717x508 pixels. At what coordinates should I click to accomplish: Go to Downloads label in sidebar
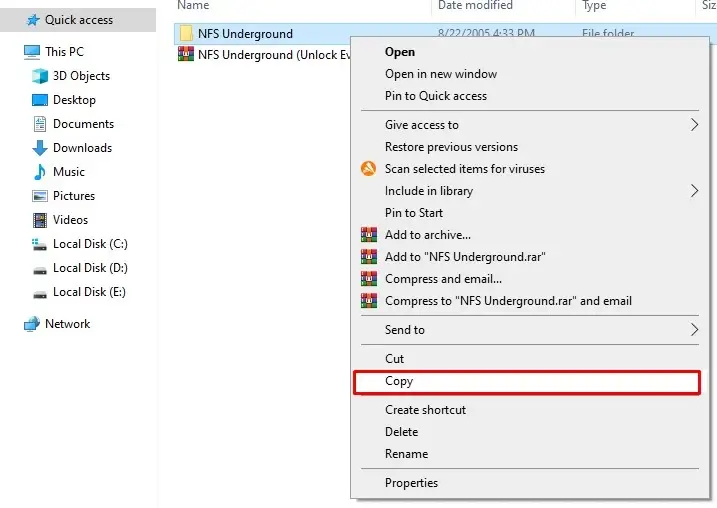tap(82, 148)
